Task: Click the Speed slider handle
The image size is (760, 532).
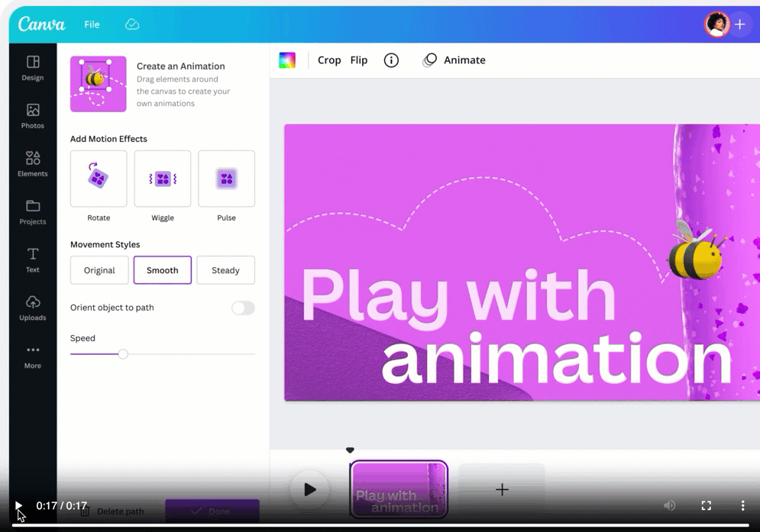Action: [123, 354]
